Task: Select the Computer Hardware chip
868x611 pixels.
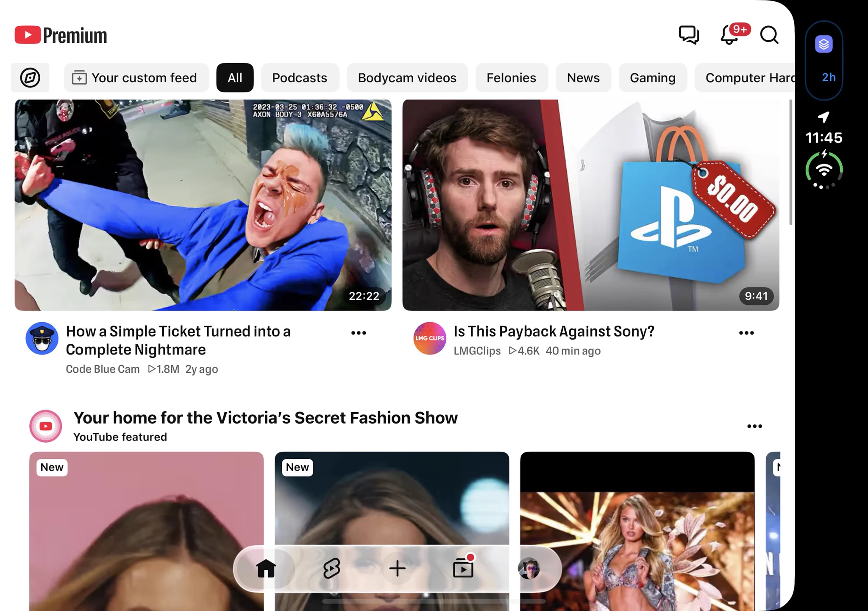Action: (745, 78)
